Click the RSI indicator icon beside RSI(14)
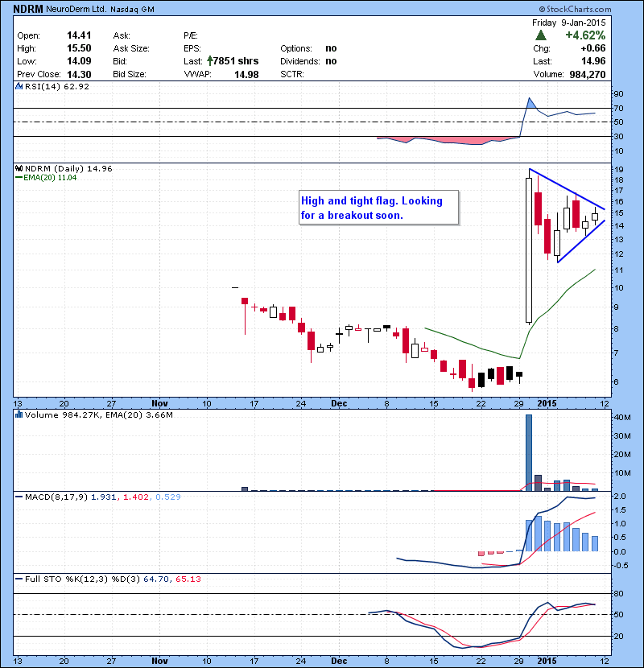This screenshot has width=644, height=668. point(19,86)
